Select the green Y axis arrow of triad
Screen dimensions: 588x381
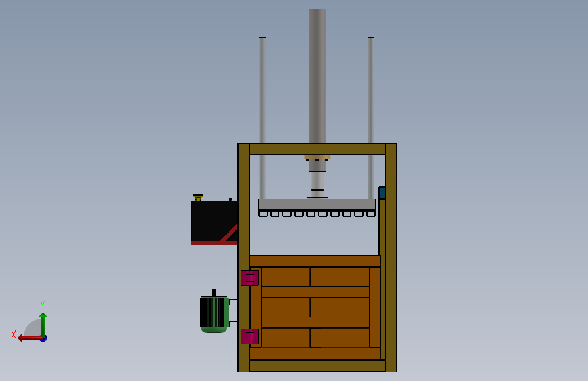(x=43, y=323)
